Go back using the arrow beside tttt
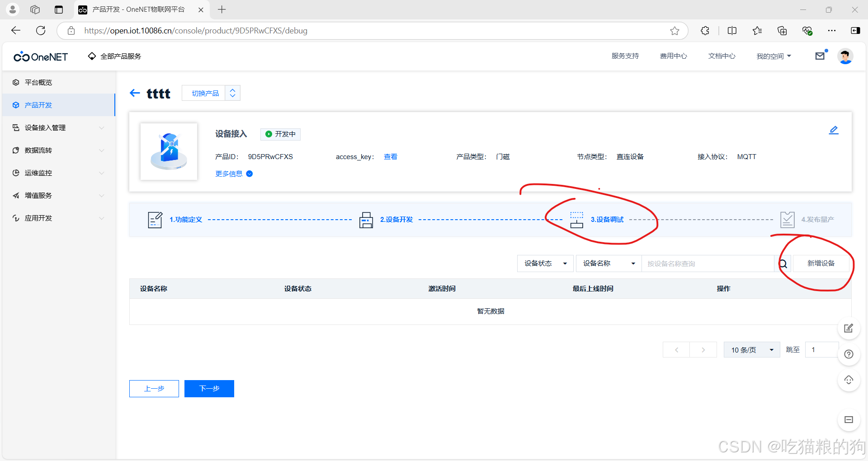This screenshot has height=461, width=868. click(x=135, y=93)
